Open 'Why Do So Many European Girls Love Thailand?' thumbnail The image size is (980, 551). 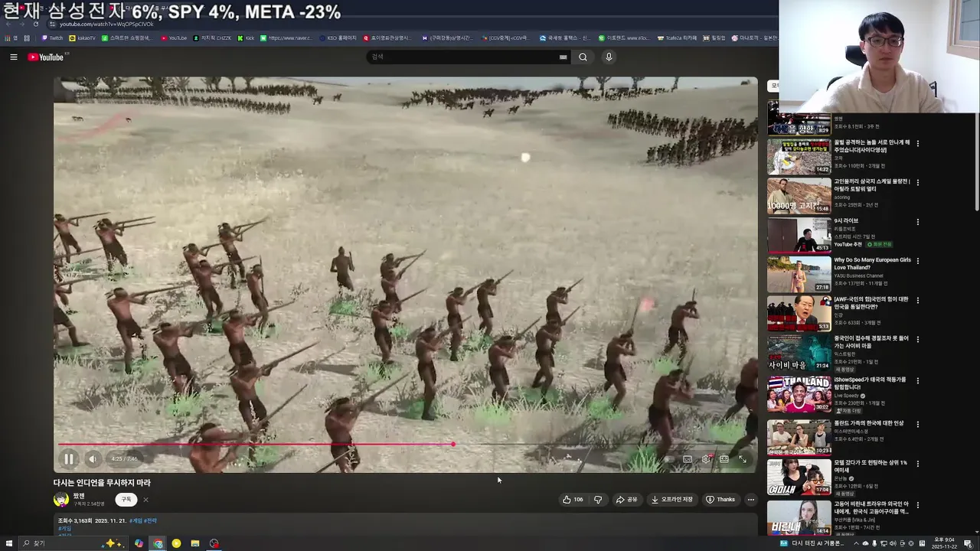(799, 274)
